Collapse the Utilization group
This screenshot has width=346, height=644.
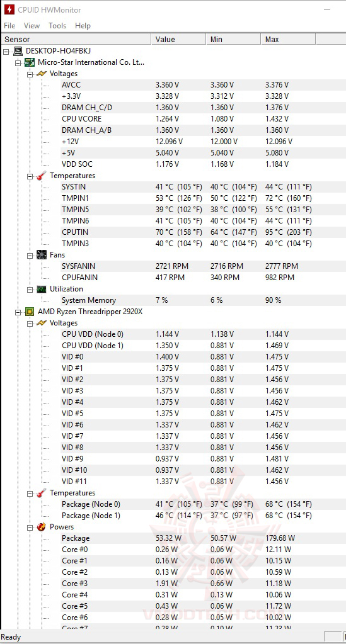pos(30,290)
